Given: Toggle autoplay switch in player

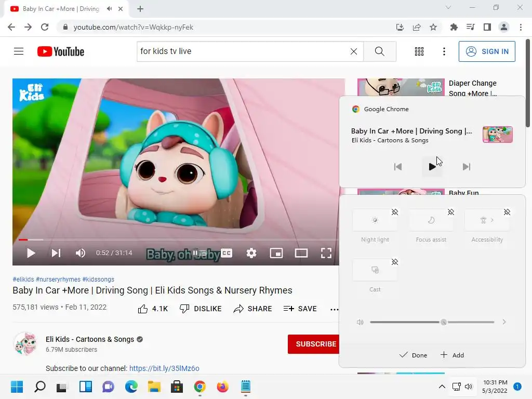Looking at the screenshot, I should point(200,253).
